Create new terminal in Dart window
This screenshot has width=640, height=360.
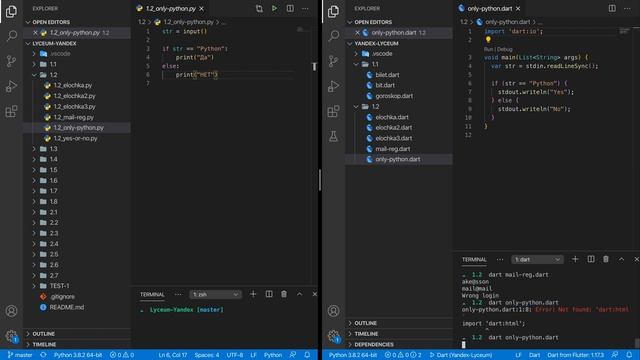click(575, 259)
